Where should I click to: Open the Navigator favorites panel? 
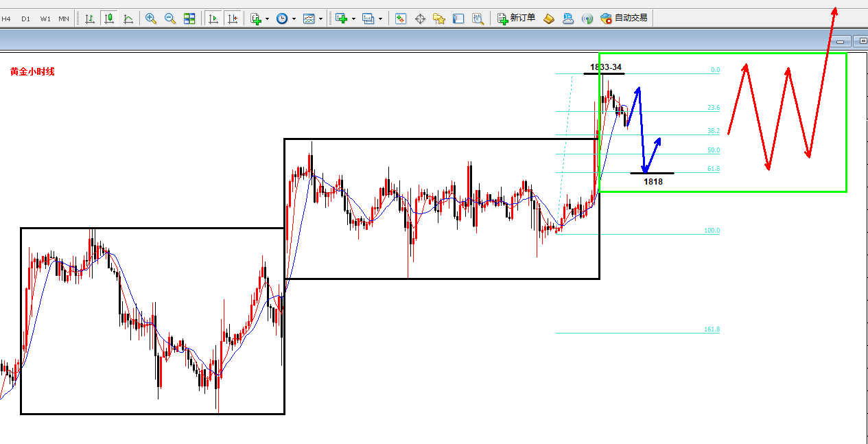[440, 19]
